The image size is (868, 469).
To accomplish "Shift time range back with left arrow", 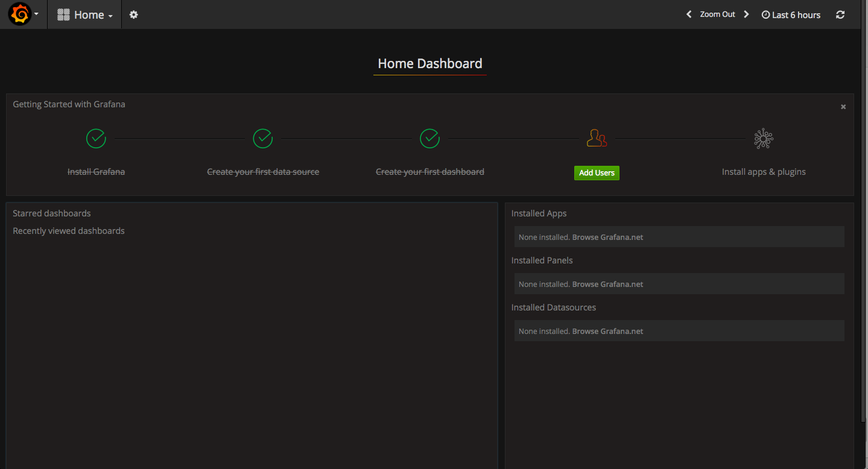I will point(689,14).
